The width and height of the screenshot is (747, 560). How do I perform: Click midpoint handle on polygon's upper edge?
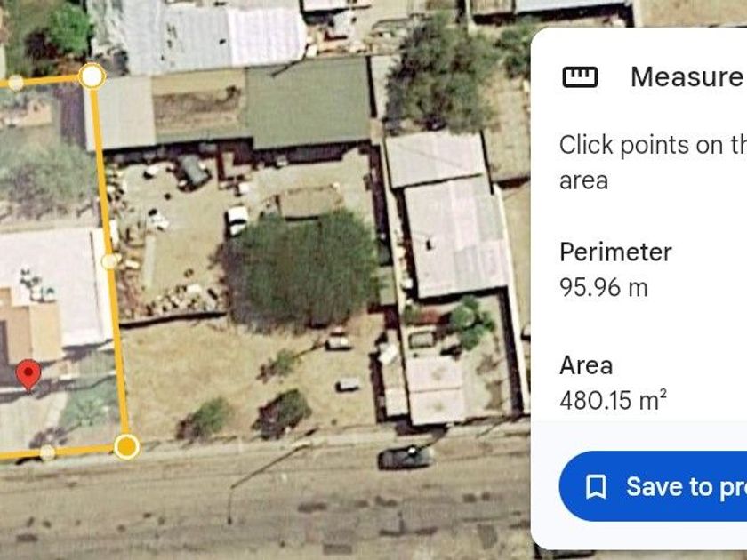point(16,83)
